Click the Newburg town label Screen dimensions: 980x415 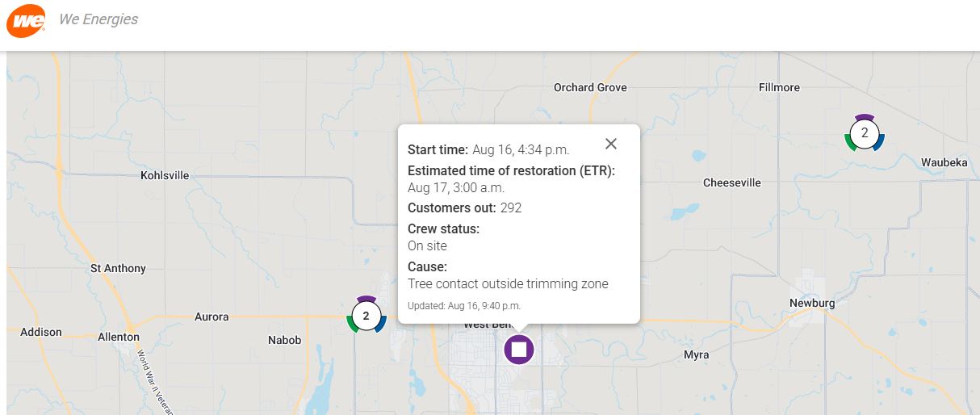coord(812,303)
